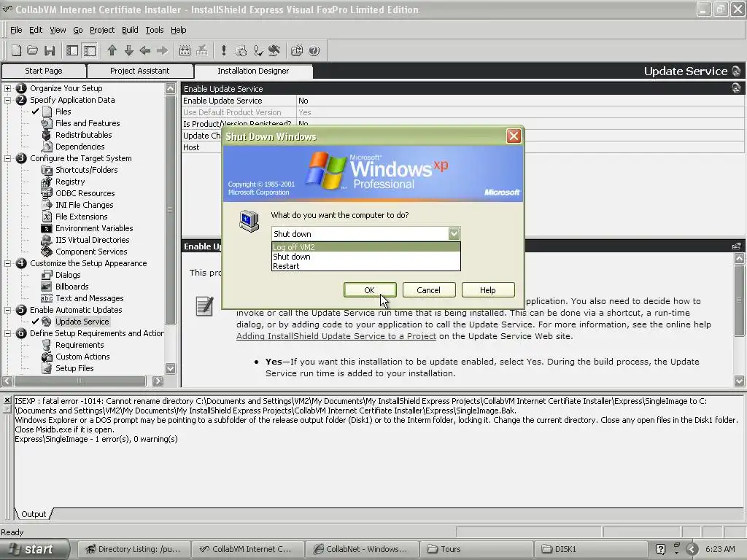The image size is (747, 560).
Task: Click the forward arrow toolbar icon
Action: 162,50
